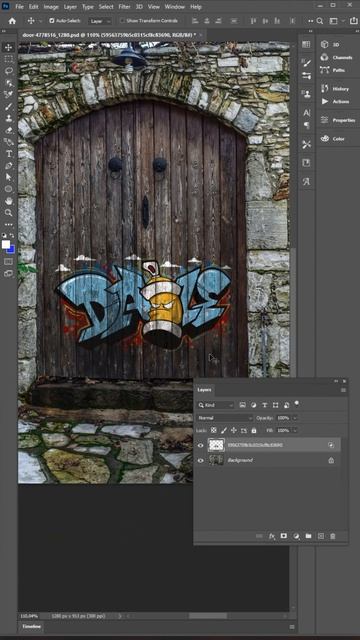This screenshot has height=640, width=360.
Task: Add a layer style with fx button
Action: coord(272,536)
